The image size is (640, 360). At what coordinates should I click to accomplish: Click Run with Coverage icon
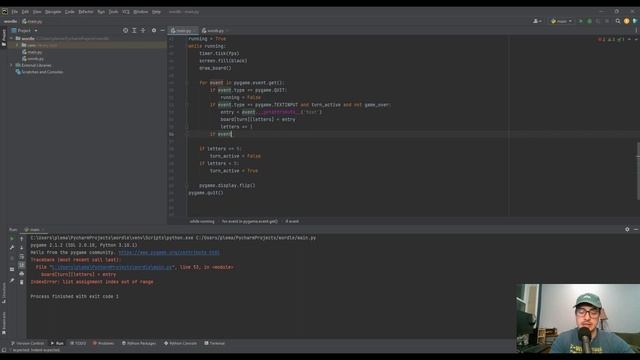pos(598,21)
